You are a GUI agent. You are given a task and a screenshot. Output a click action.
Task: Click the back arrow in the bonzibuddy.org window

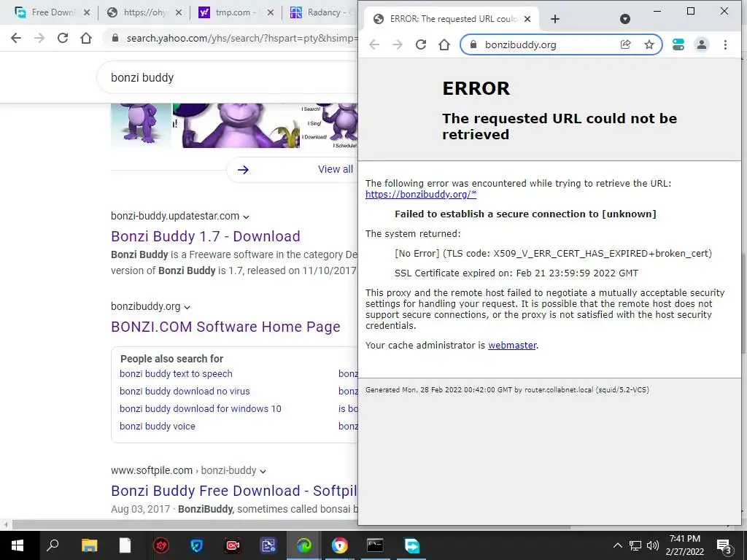pos(374,44)
